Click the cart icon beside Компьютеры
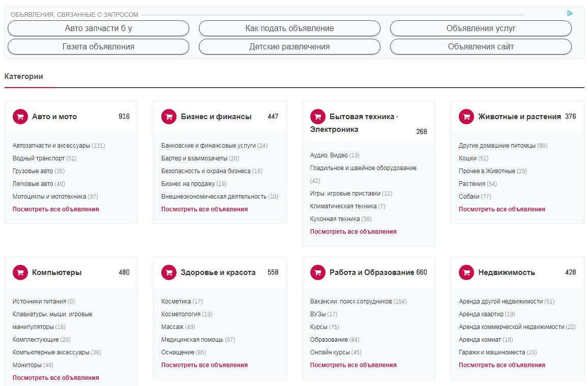This screenshot has width=588, height=386. (x=20, y=272)
